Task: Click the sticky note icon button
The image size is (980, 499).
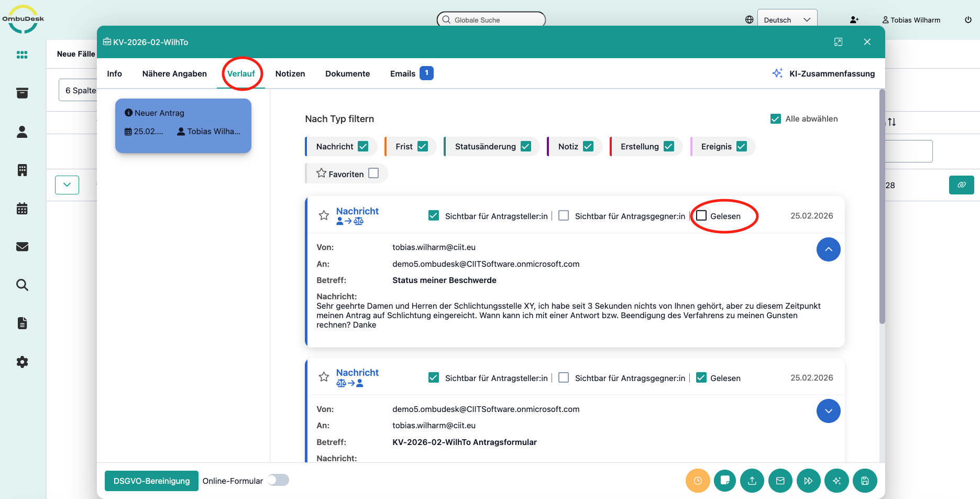Action: click(x=725, y=481)
